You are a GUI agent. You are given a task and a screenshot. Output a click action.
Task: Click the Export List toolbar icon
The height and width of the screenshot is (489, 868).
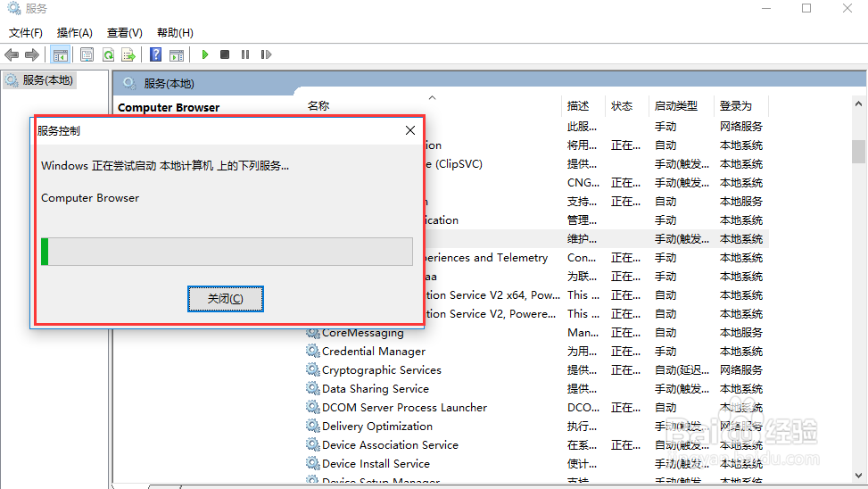tap(128, 54)
